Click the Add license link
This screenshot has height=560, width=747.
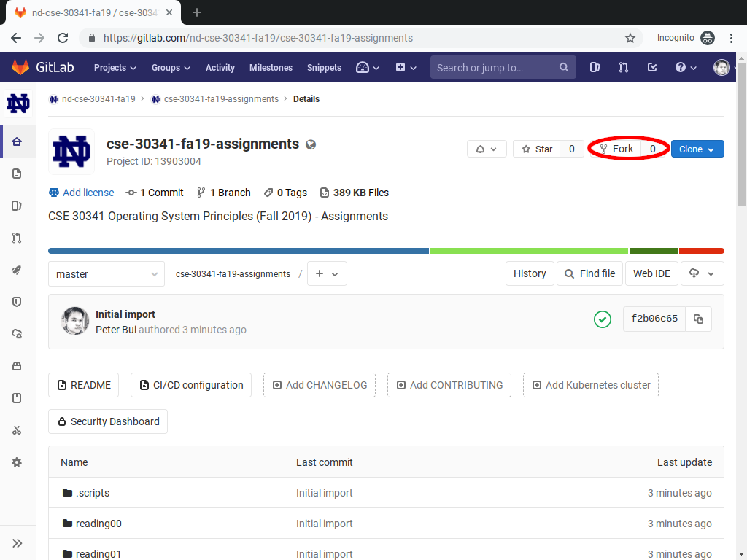(x=82, y=192)
